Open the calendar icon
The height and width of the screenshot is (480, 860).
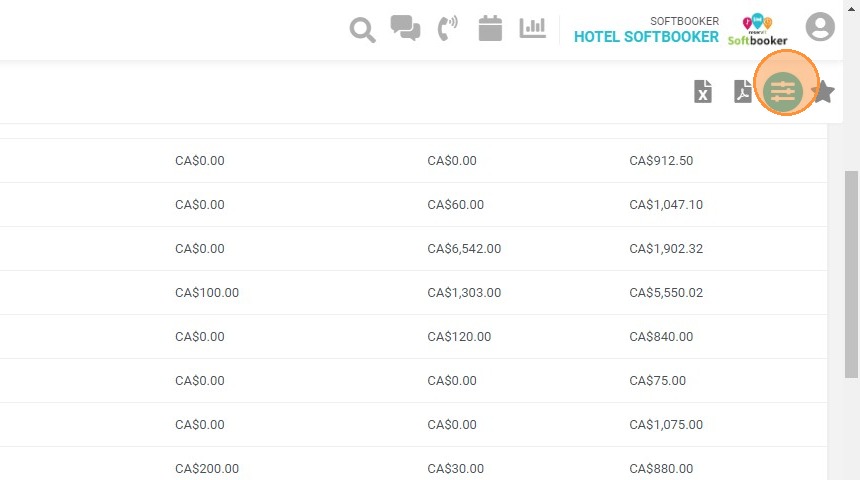pyautogui.click(x=490, y=28)
